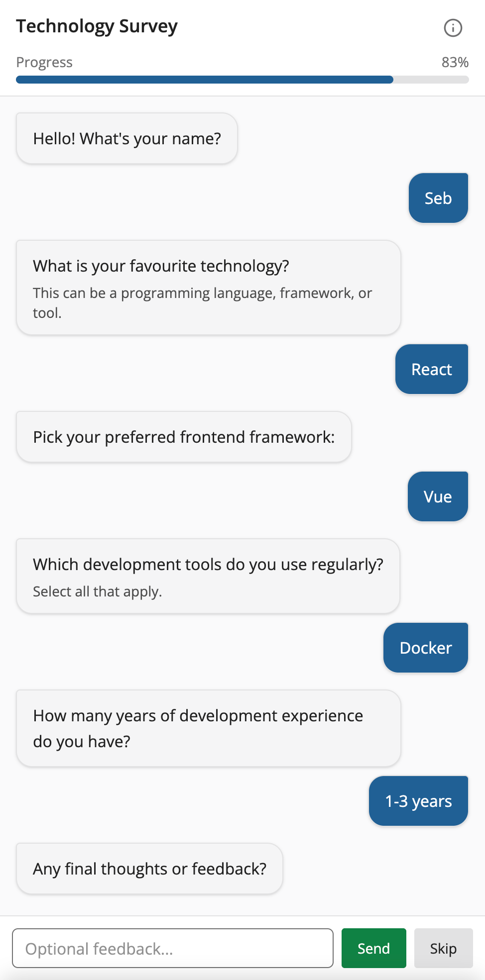Click the survey progress bar

coord(242,80)
